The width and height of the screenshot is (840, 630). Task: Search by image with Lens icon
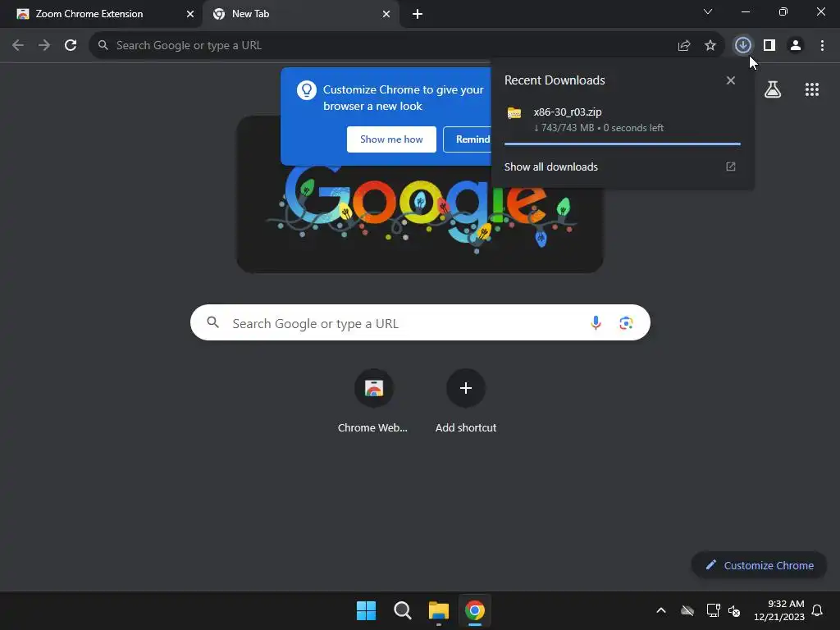(626, 322)
